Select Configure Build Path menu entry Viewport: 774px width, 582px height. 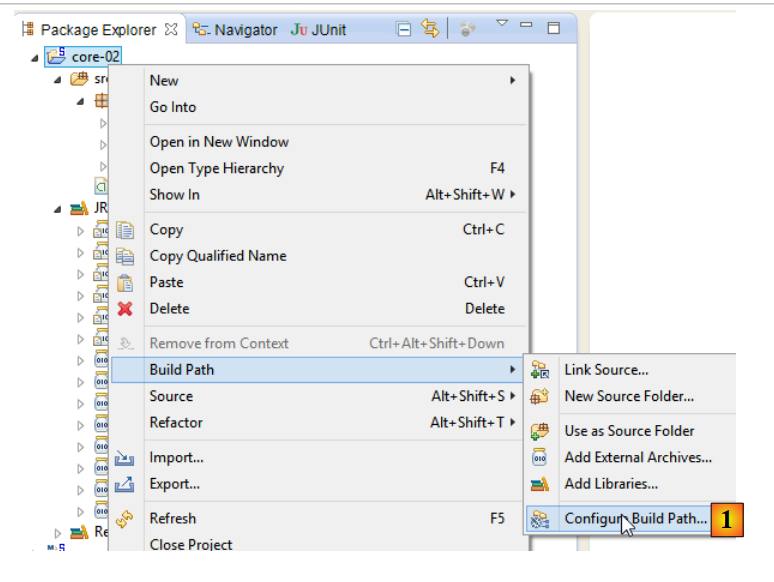pyautogui.click(x=635, y=519)
